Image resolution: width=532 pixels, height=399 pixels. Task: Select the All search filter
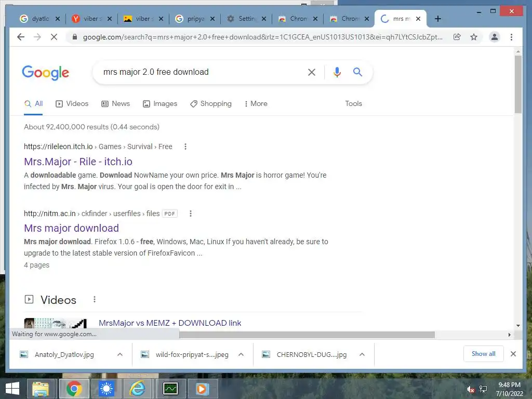pyautogui.click(x=33, y=103)
